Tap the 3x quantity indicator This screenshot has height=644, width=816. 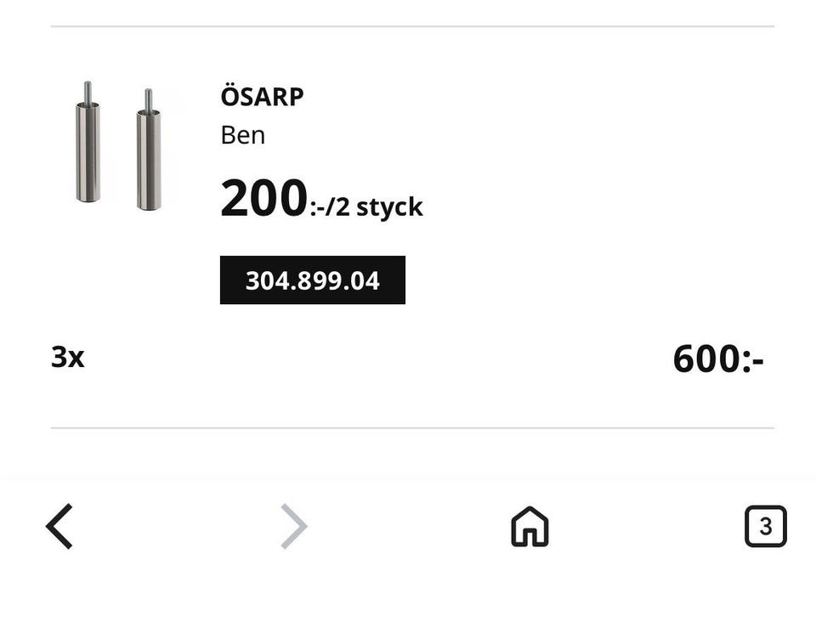(x=68, y=357)
